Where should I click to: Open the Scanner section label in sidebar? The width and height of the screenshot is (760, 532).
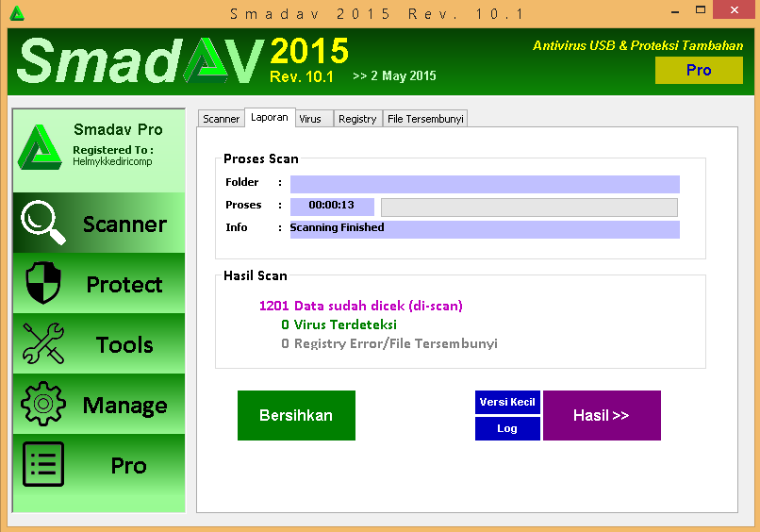(124, 224)
